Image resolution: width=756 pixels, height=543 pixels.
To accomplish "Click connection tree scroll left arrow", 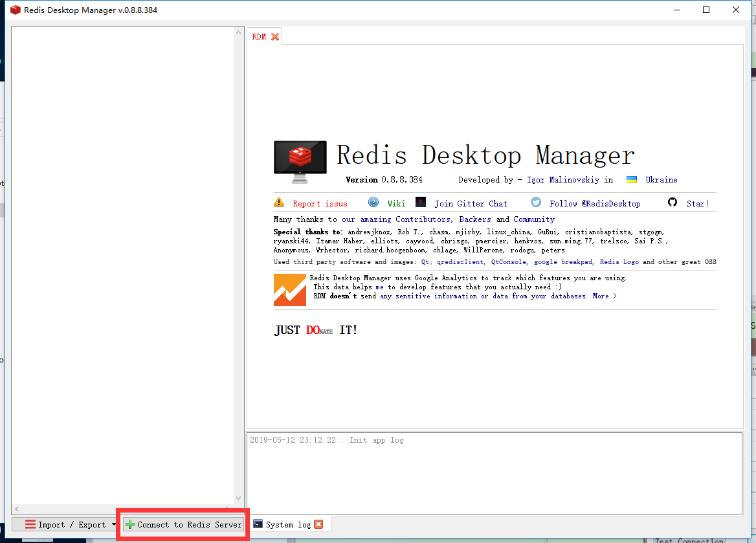I will click(x=17, y=509).
